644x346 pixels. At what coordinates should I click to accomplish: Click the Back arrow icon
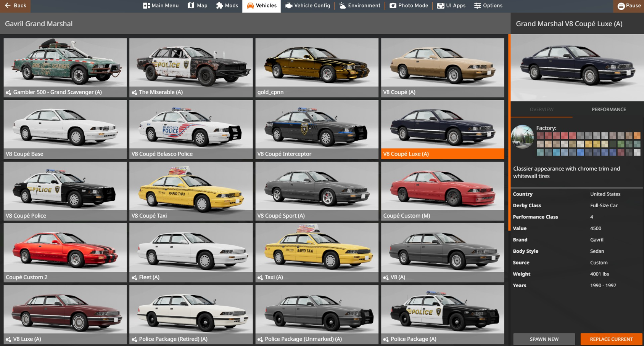tap(8, 6)
